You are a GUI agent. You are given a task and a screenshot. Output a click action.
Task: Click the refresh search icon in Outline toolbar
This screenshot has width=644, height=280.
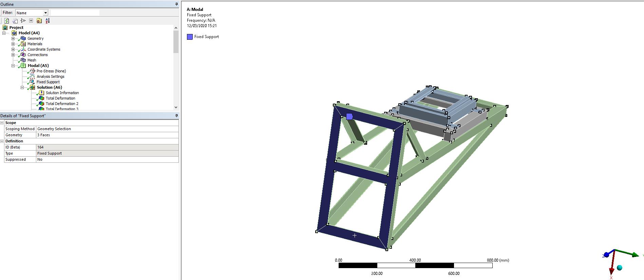pyautogui.click(x=6, y=21)
